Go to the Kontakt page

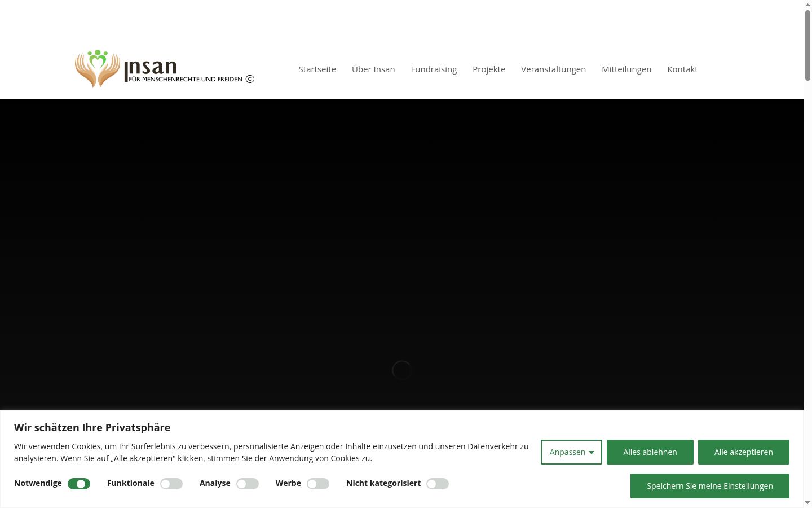(x=682, y=69)
